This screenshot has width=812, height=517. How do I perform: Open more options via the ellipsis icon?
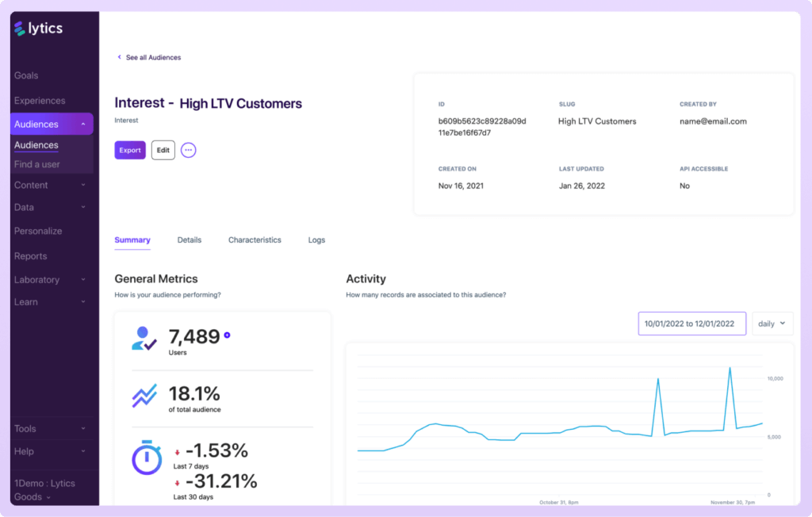[188, 150]
